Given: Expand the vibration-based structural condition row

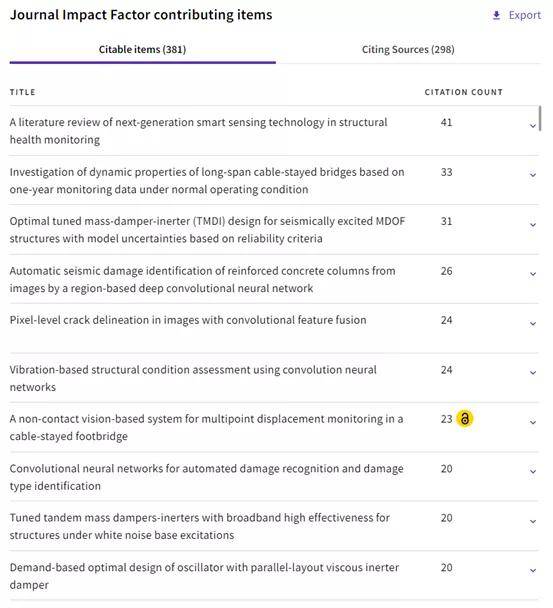Looking at the screenshot, I should point(533,373).
